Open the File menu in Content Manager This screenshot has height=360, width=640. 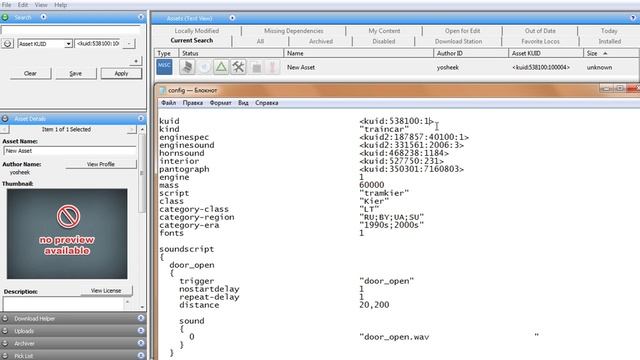[7, 5]
